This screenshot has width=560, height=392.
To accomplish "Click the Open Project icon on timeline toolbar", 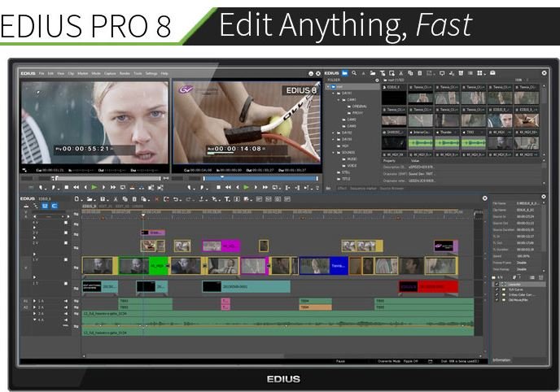I will coord(90,199).
